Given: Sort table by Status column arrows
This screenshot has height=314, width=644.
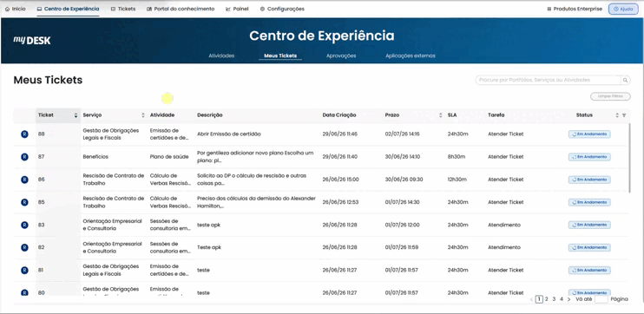Looking at the screenshot, I should click(x=617, y=115).
